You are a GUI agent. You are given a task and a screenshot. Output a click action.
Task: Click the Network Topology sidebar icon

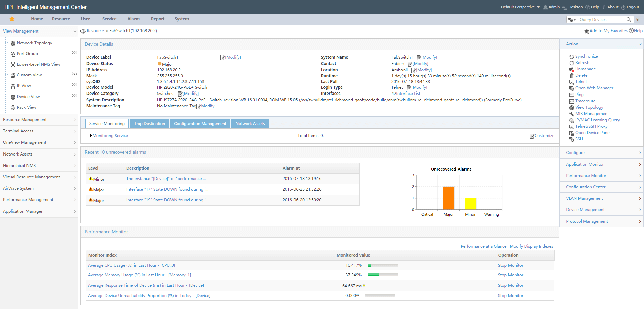(13, 43)
